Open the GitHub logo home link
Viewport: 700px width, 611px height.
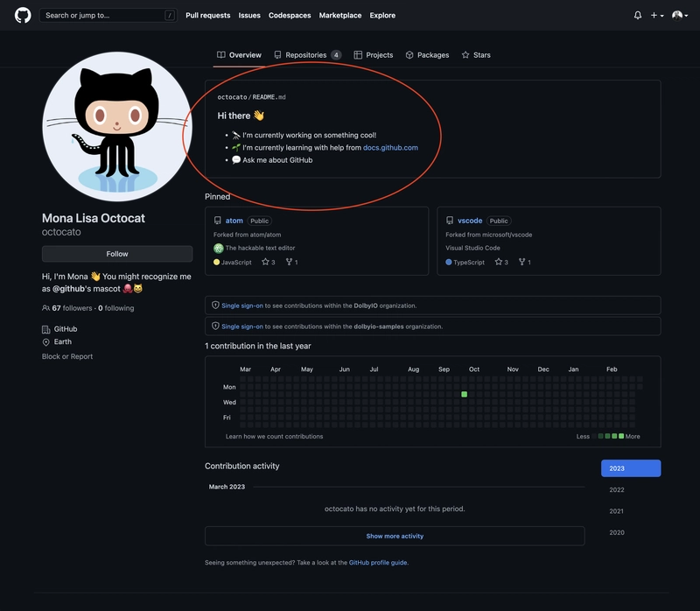point(23,15)
